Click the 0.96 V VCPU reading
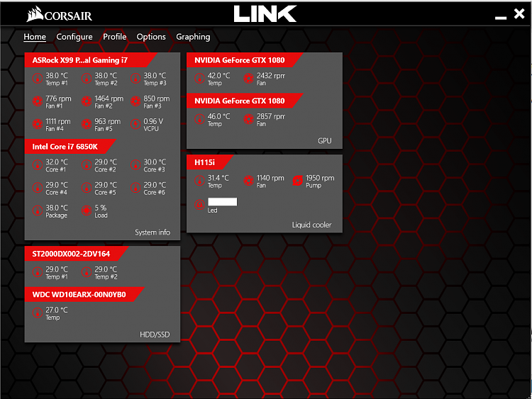This screenshot has height=399, width=532. (x=153, y=121)
